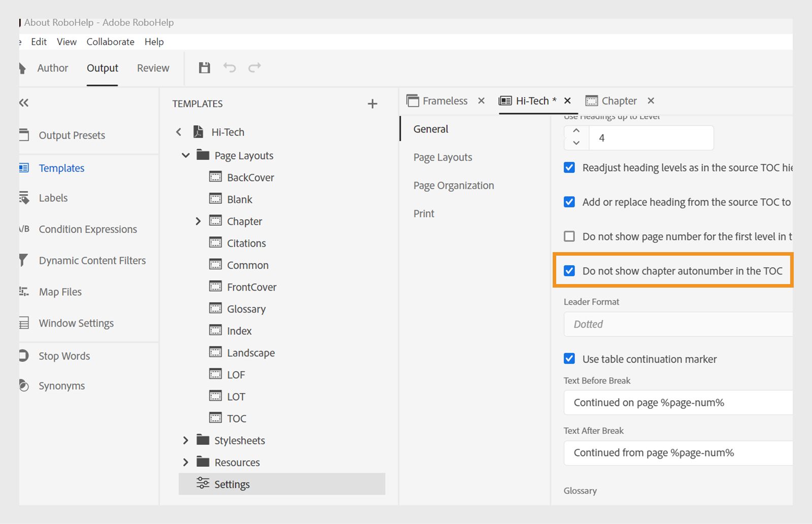Click the Labels sidebar icon

pyautogui.click(x=24, y=197)
